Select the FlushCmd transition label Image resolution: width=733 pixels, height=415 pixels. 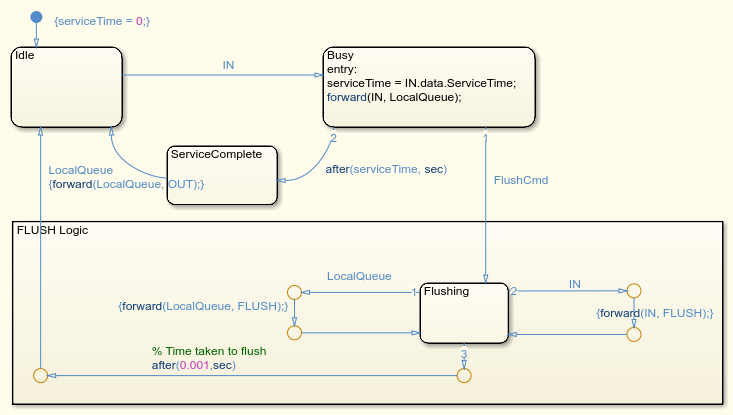(x=521, y=180)
